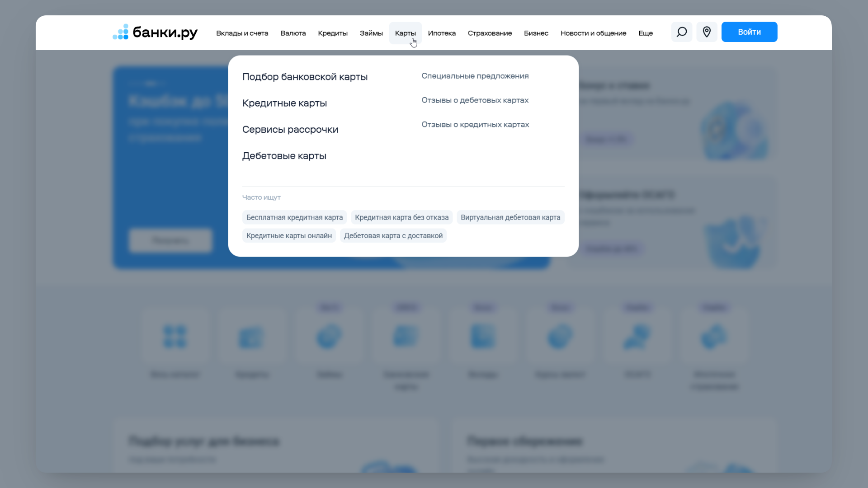Click the Войти login button

[749, 32]
